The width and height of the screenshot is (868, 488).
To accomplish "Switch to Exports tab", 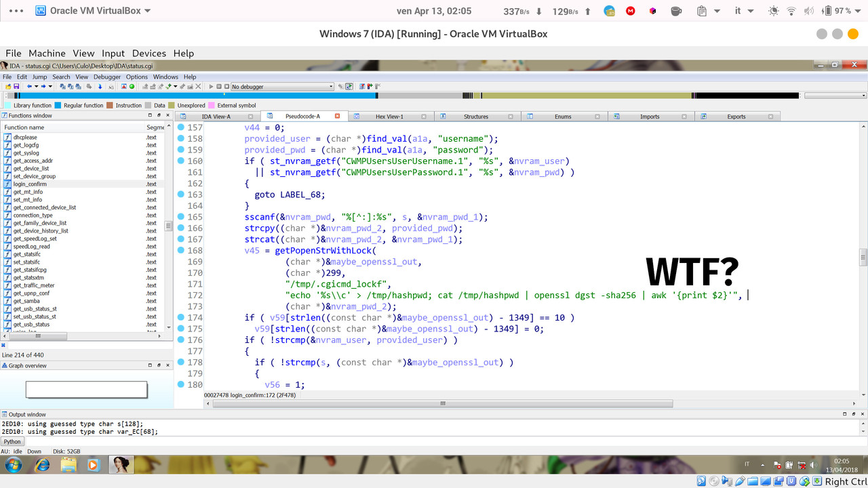I will (x=736, y=117).
